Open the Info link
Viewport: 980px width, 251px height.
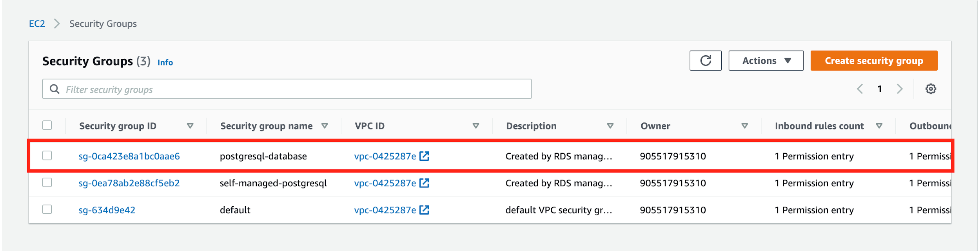pos(165,62)
